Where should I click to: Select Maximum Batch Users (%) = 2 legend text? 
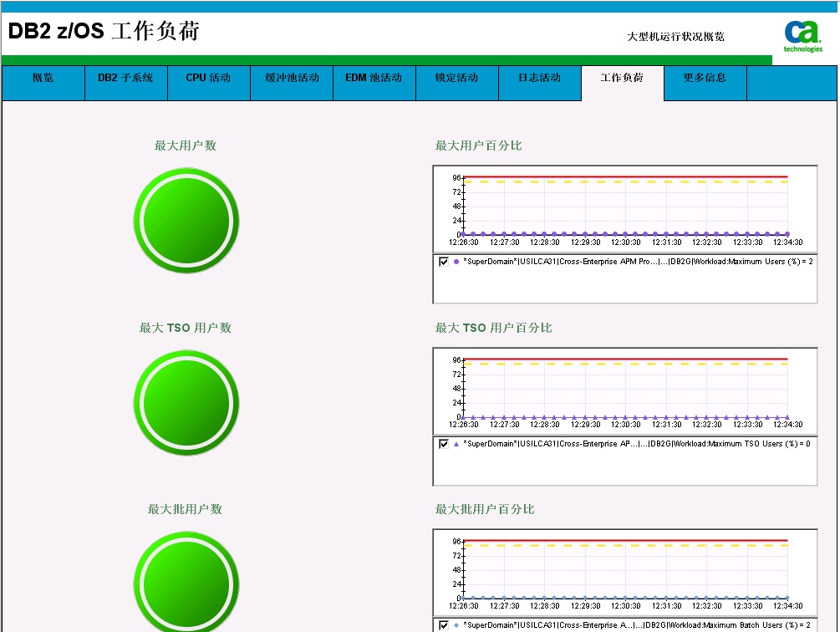pos(636,625)
